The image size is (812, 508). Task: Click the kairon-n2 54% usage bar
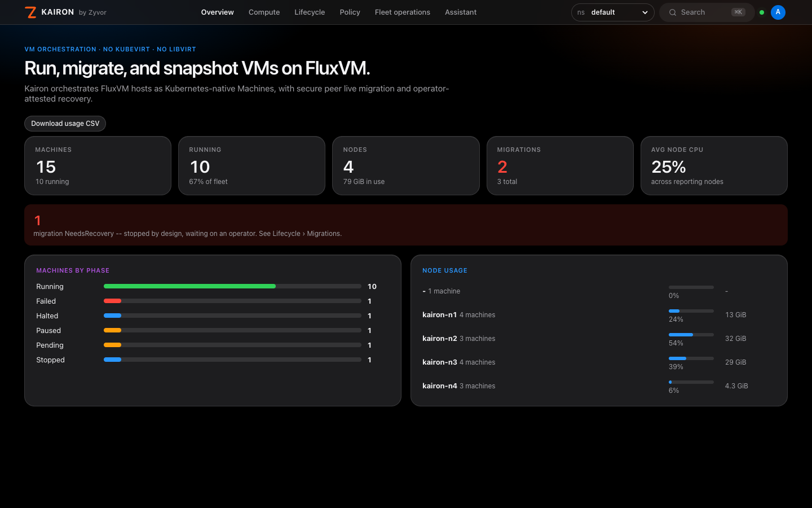pyautogui.click(x=691, y=335)
